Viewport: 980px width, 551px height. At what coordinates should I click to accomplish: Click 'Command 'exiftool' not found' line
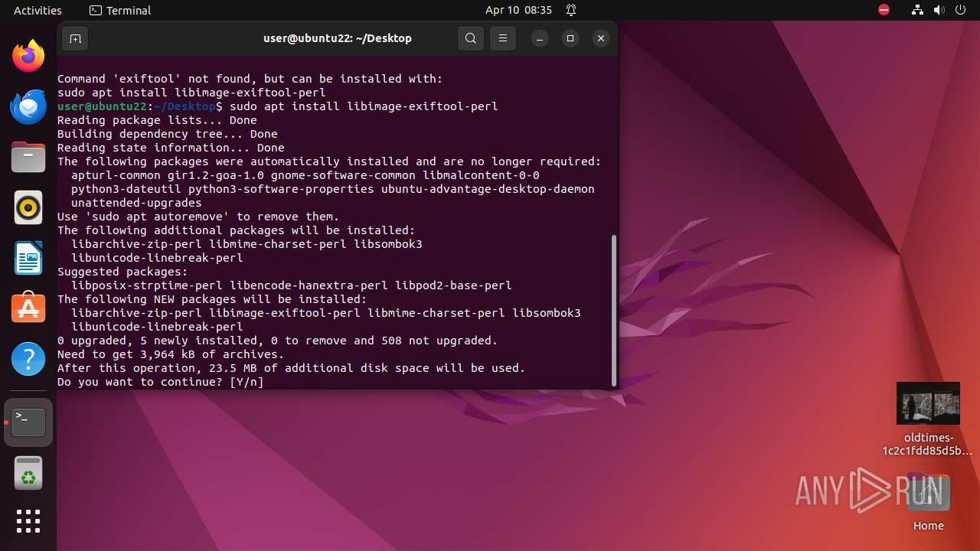(250, 79)
